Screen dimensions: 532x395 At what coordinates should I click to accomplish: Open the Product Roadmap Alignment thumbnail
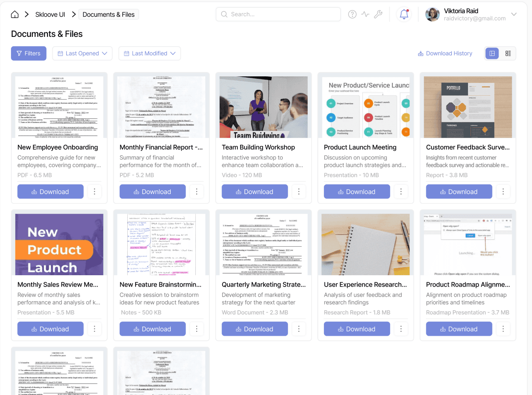coord(468,244)
